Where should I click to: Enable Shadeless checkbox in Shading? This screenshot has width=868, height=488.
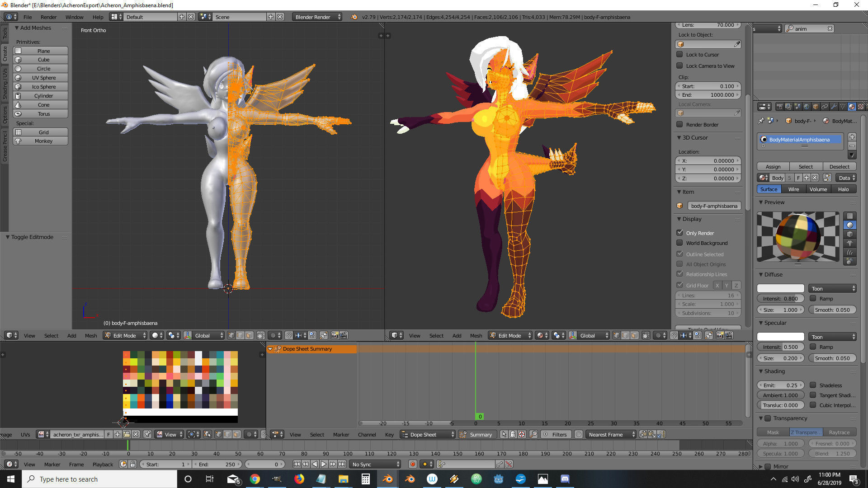813,385
